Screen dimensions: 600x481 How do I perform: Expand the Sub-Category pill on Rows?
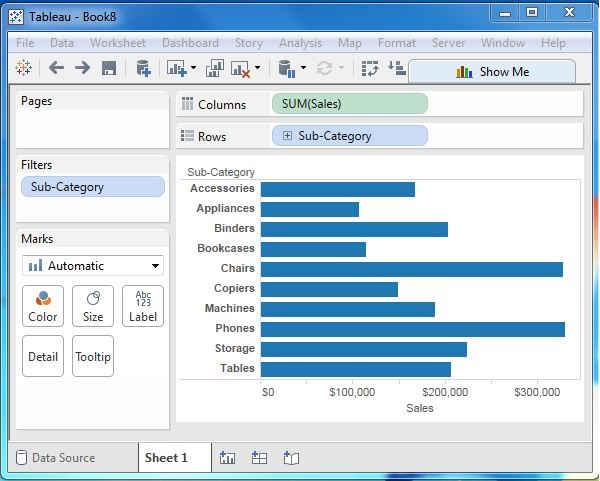(288, 136)
